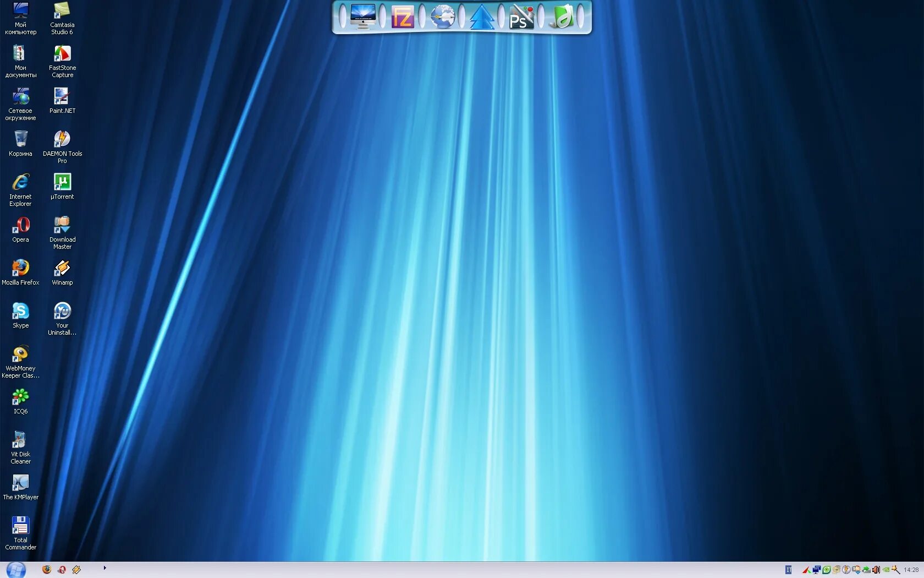This screenshot has height=578, width=924.
Task: Open the red-green triangle tray icon
Action: [x=806, y=570]
